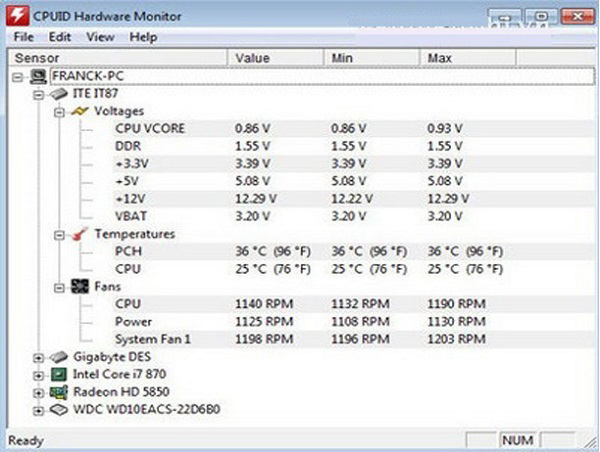600x452 pixels.
Task: Click the CPU fan value 1140 RPM
Action: 264,304
